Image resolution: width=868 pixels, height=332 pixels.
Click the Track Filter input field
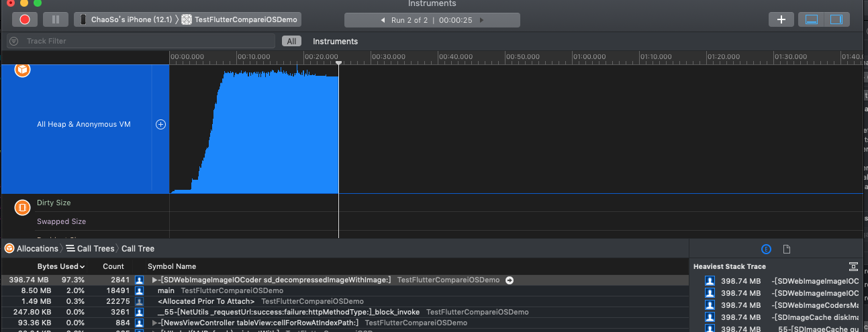coord(141,41)
